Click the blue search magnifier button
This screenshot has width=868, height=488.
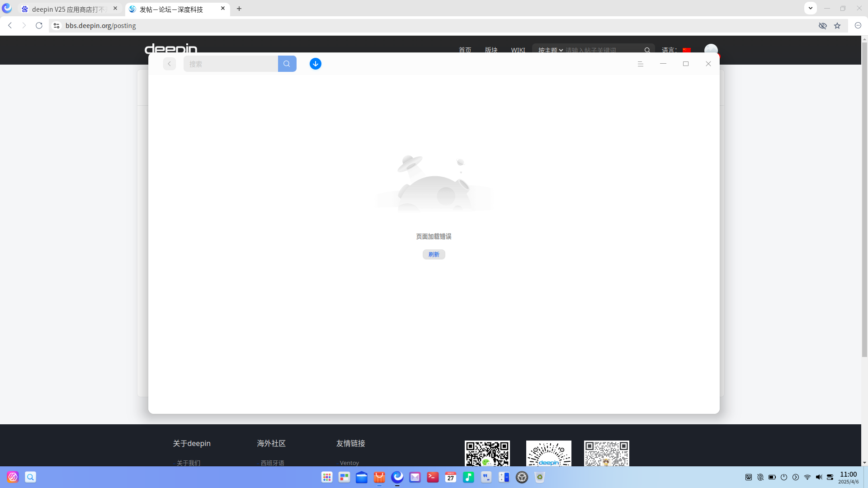point(287,64)
